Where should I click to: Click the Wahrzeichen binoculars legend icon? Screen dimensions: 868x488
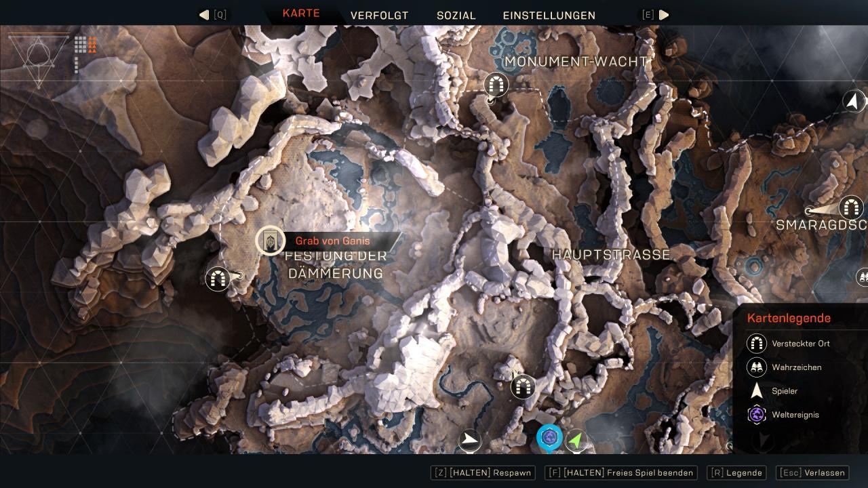756,367
